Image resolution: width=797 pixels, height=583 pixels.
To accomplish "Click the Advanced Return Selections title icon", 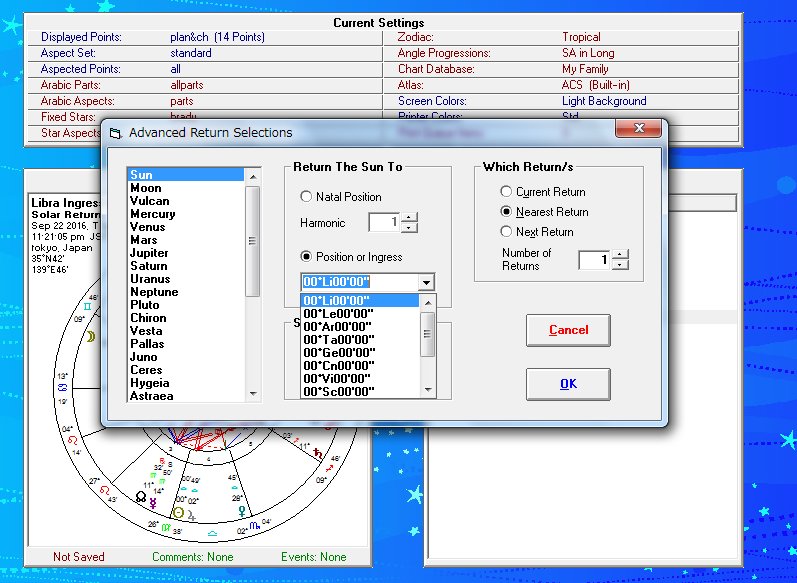I will (x=115, y=132).
